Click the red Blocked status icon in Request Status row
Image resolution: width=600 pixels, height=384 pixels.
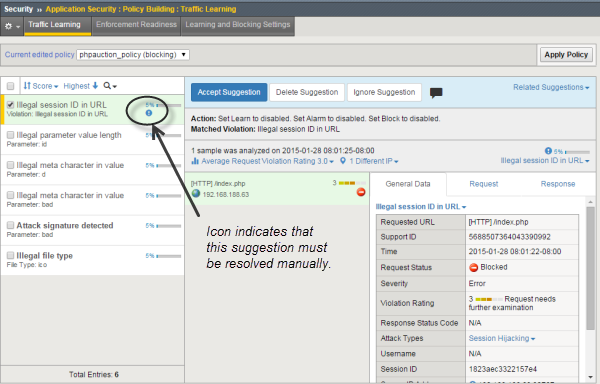coord(473,267)
